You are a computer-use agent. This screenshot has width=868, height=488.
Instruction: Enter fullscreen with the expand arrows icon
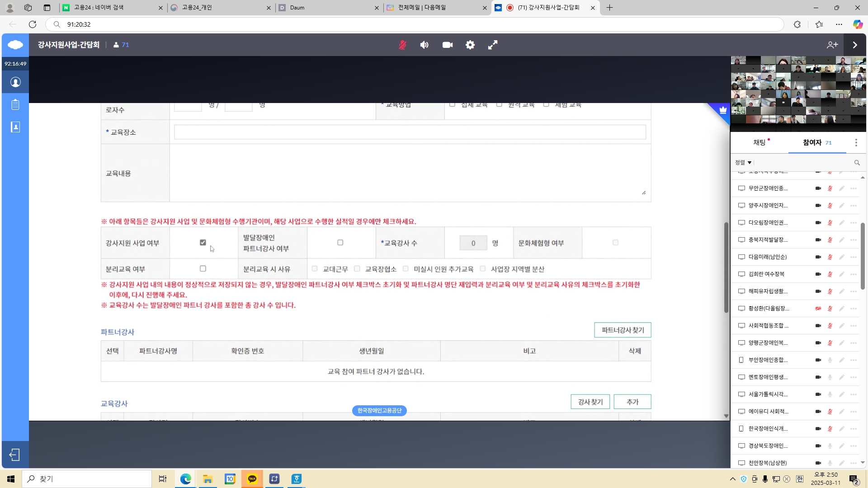point(493,45)
